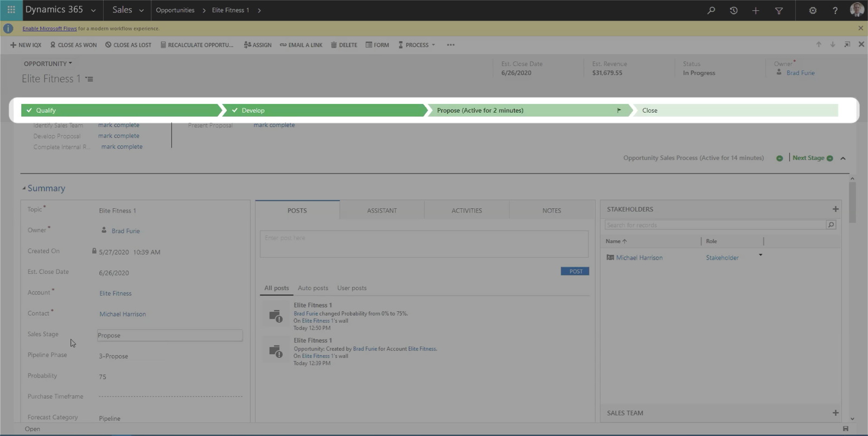868x436 pixels.
Task: Click Close as Lost command
Action: click(x=128, y=45)
